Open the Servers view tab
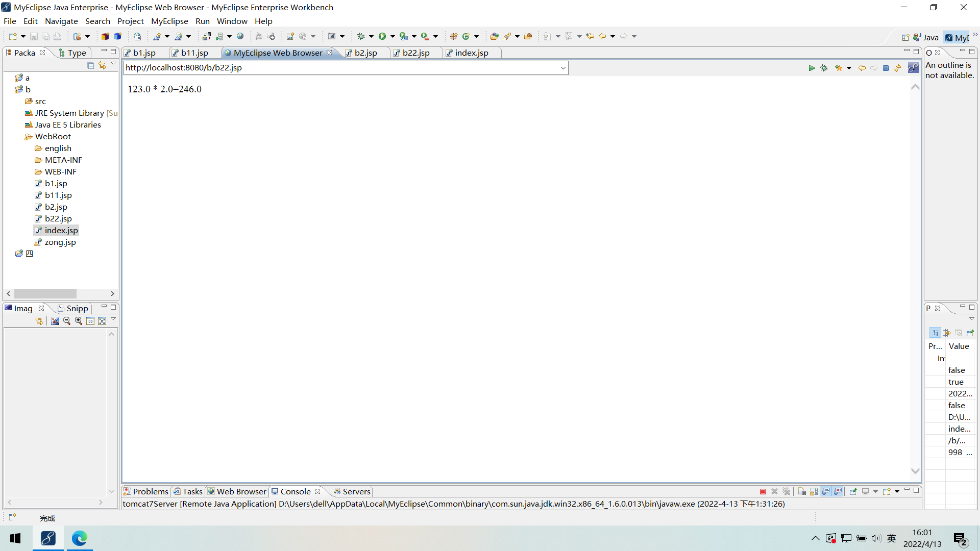 point(356,491)
